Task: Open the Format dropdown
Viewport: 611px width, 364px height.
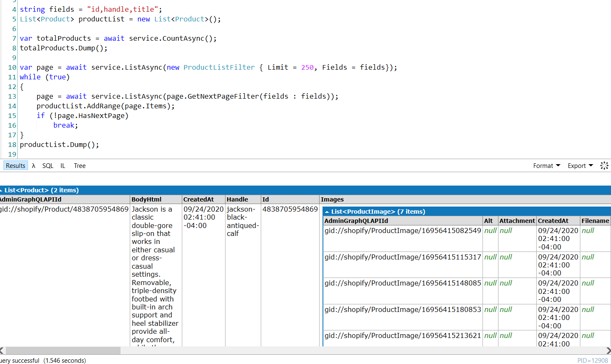Action: click(546, 165)
